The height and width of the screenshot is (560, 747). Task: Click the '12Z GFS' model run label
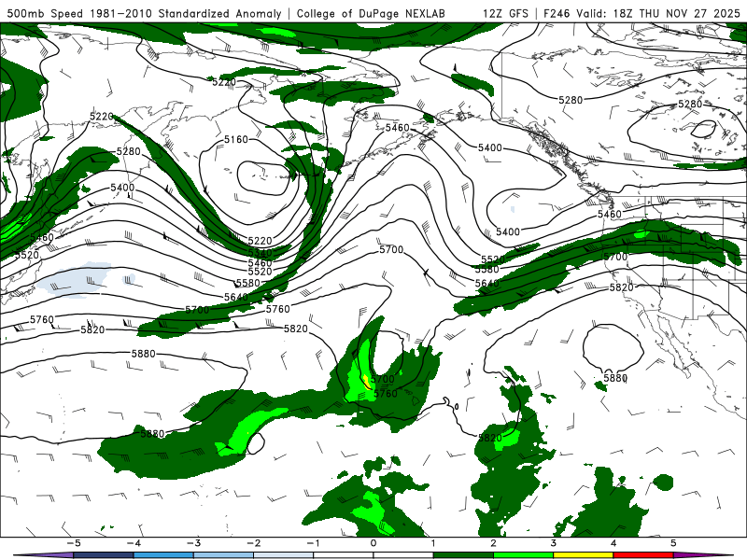(505, 13)
